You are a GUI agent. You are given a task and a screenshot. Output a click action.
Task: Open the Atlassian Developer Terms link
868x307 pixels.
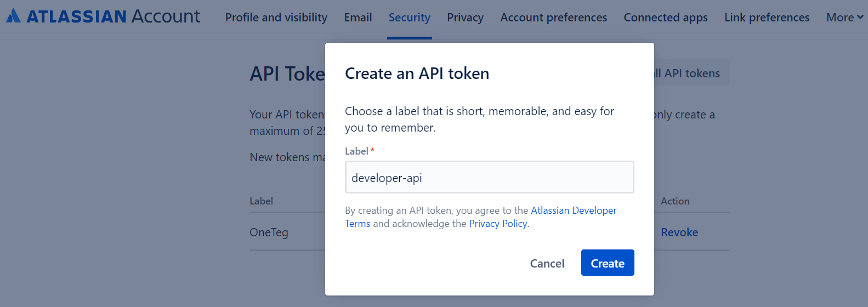coord(573,211)
